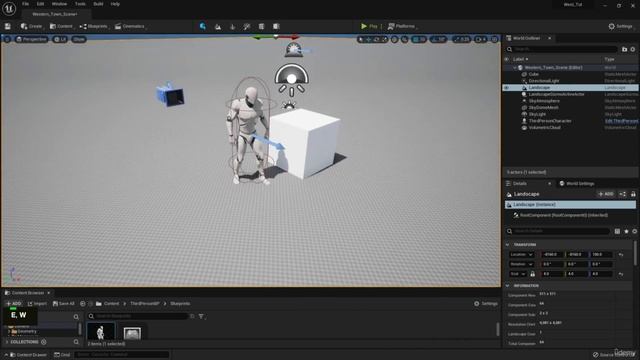Open the Build menu
Viewport: 640px width, 360px height.
[98, 4]
